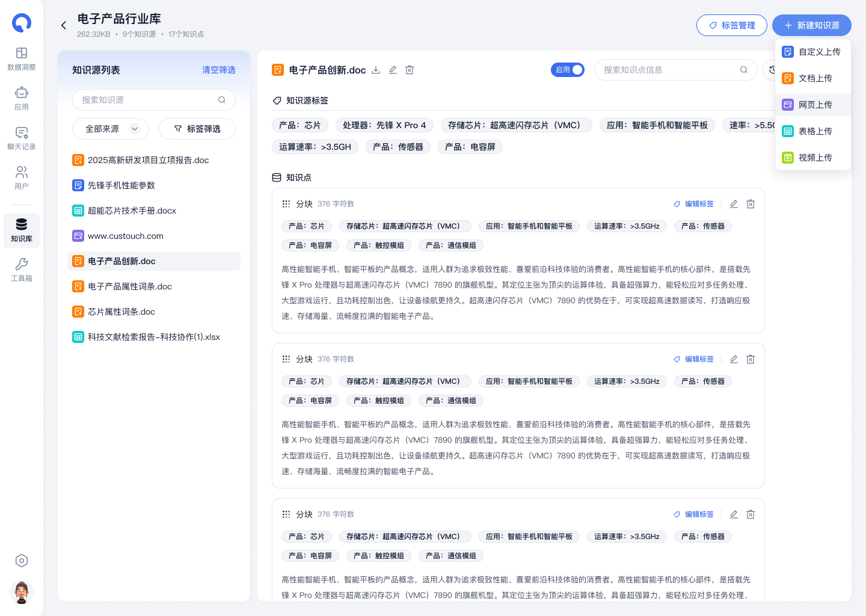Click the 新建知识源 button
The height and width of the screenshot is (616, 866).
(811, 25)
